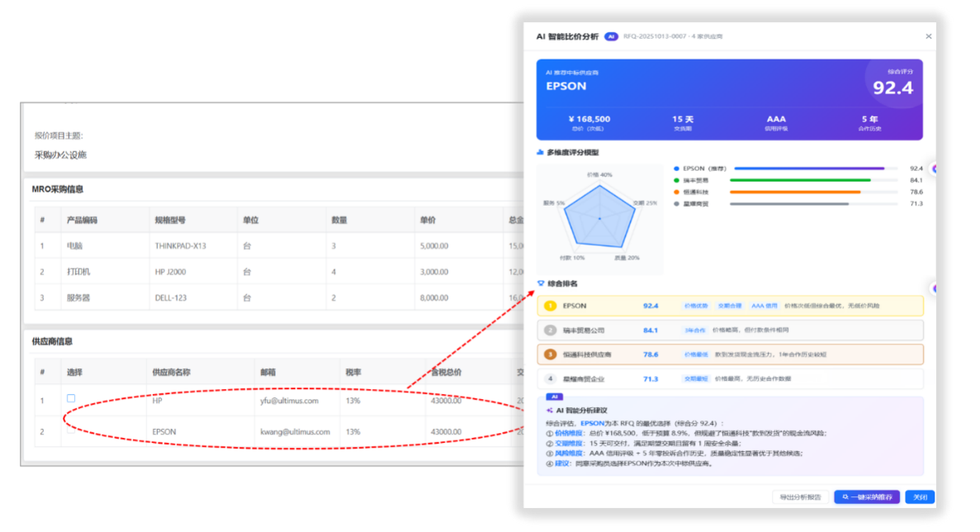
Task: Click the EPSON supplier name cell
Action: 164,432
